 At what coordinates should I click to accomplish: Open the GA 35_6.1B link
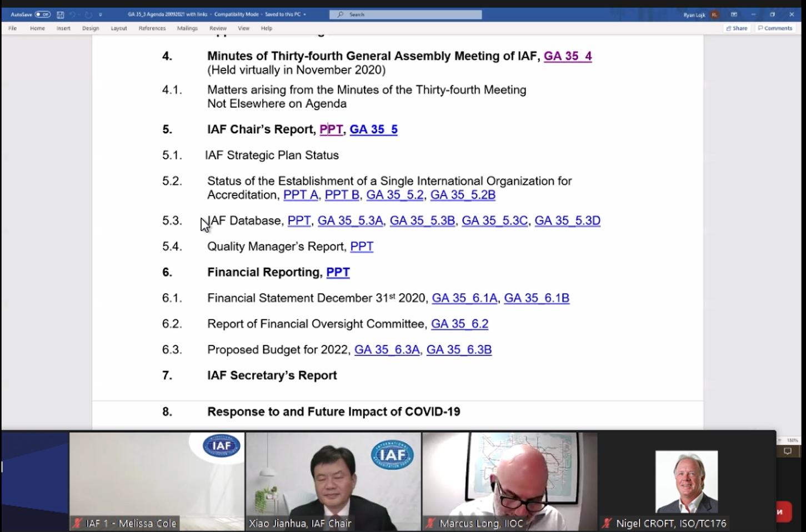[537, 298]
